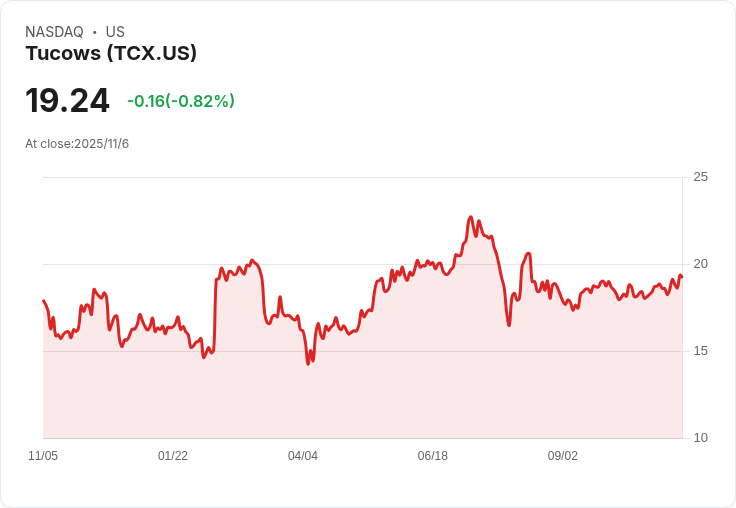This screenshot has width=736, height=508.
Task: Click the 04/04 date label on x-axis
Action: tap(303, 455)
